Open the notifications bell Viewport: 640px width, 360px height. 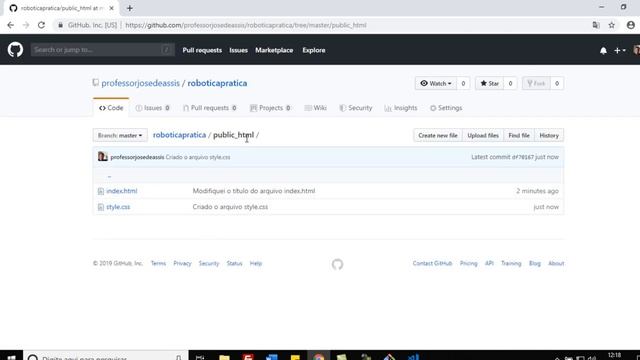pyautogui.click(x=603, y=51)
